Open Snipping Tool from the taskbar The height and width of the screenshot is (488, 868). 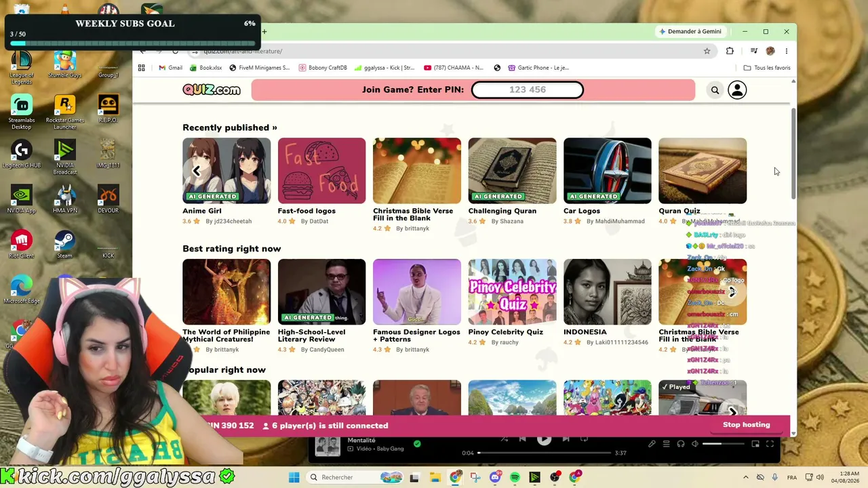pos(475,477)
